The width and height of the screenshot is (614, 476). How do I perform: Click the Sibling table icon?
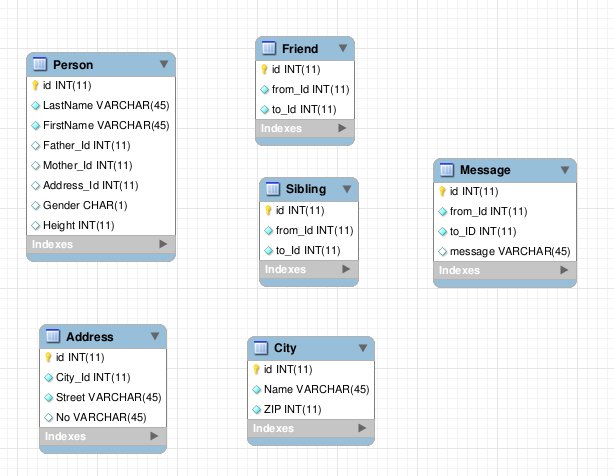pyautogui.click(x=273, y=189)
